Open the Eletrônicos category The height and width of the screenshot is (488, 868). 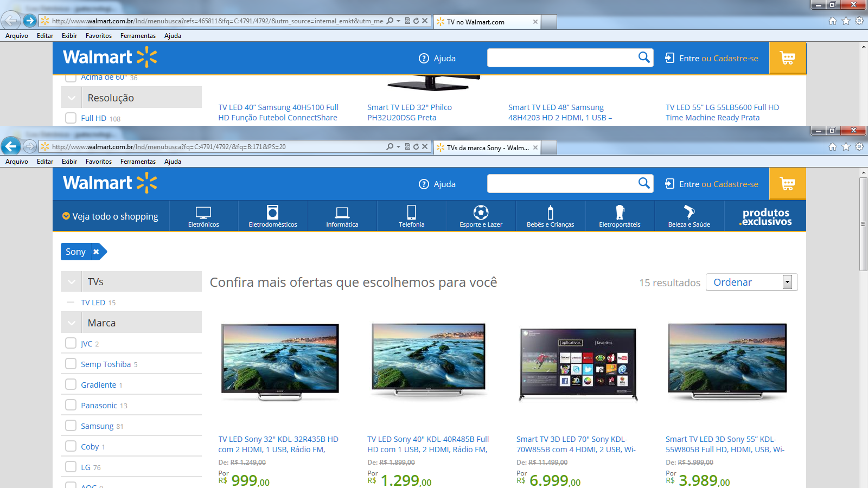(203, 216)
